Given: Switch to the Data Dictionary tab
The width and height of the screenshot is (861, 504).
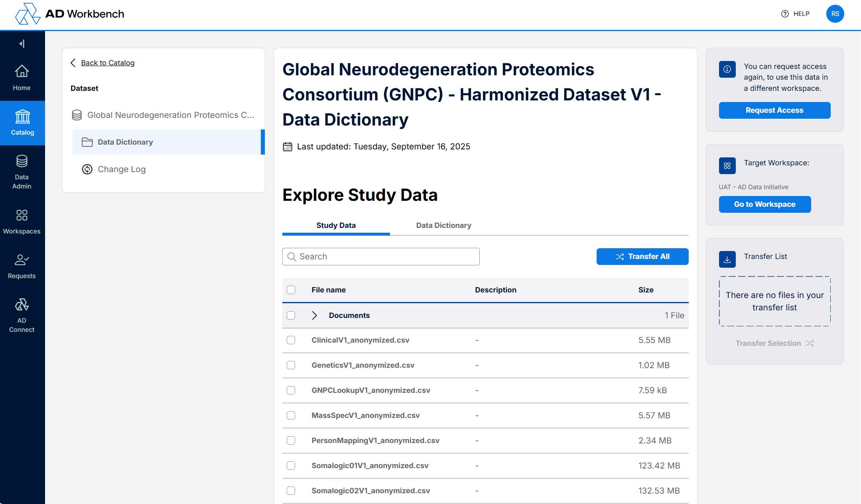Looking at the screenshot, I should click(443, 226).
